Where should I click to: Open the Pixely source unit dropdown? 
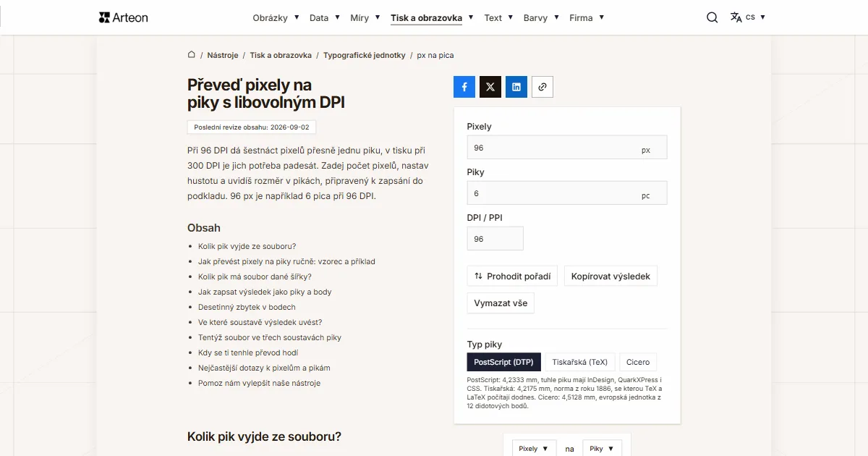535,449
